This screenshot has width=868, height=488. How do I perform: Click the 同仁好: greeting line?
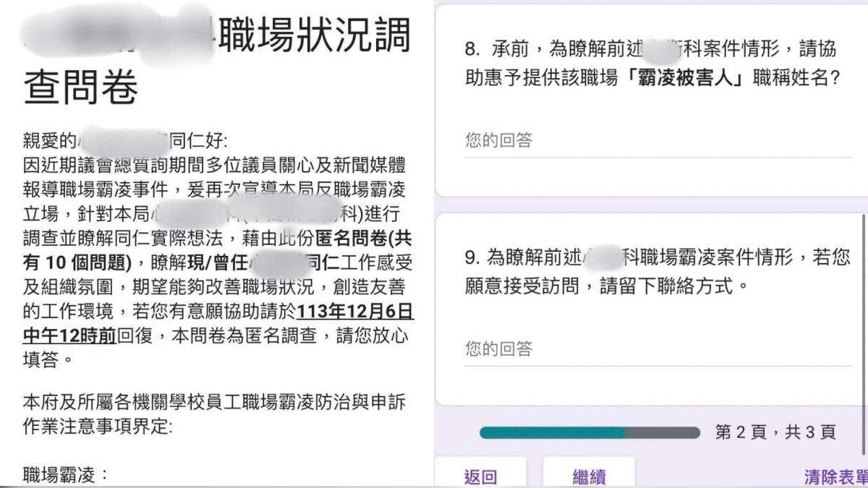tap(197, 140)
